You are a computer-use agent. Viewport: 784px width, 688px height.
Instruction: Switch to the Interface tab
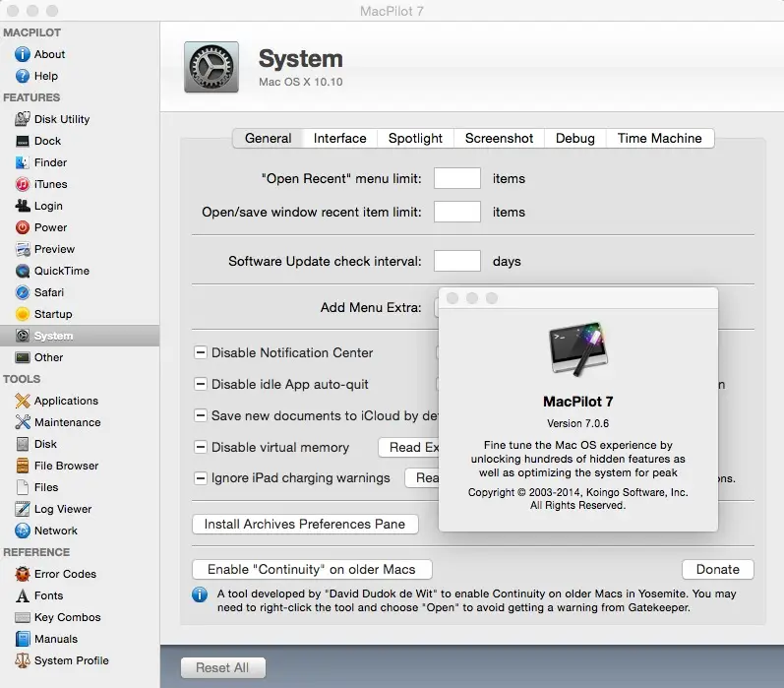(340, 138)
